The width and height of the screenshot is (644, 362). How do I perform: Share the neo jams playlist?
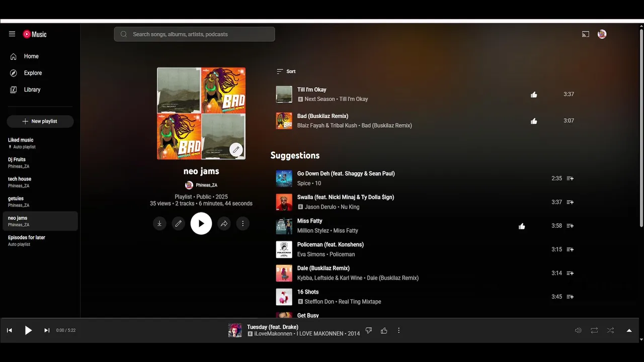224,224
